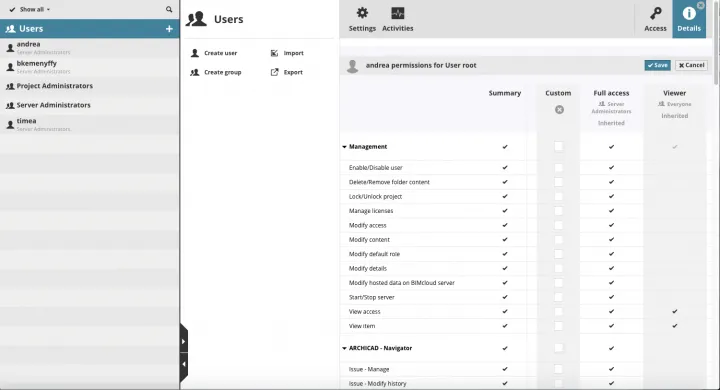Image resolution: width=720 pixels, height=390 pixels.
Task: Click the search magnifier icon
Action: click(169, 9)
